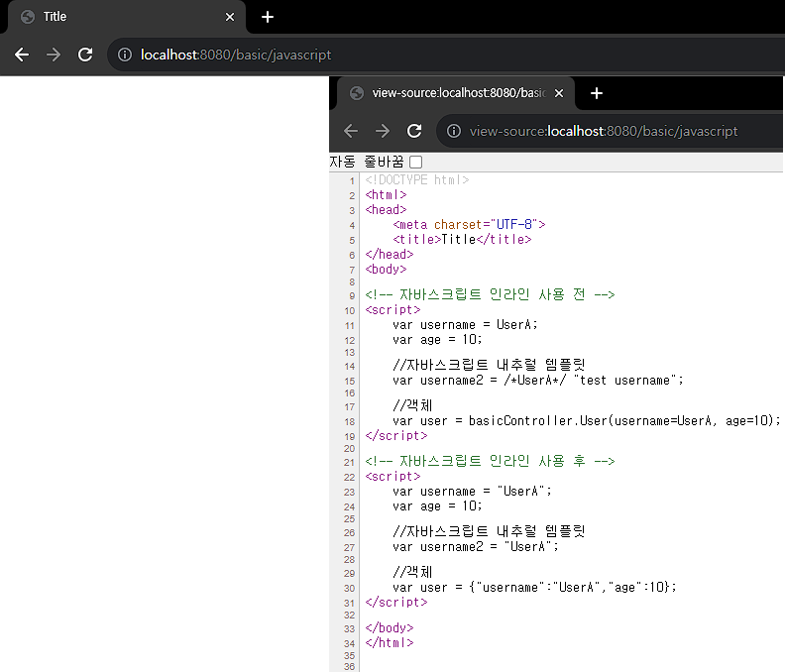Click 'basicController.User(username=UserA, age=10)' line

[586, 421]
